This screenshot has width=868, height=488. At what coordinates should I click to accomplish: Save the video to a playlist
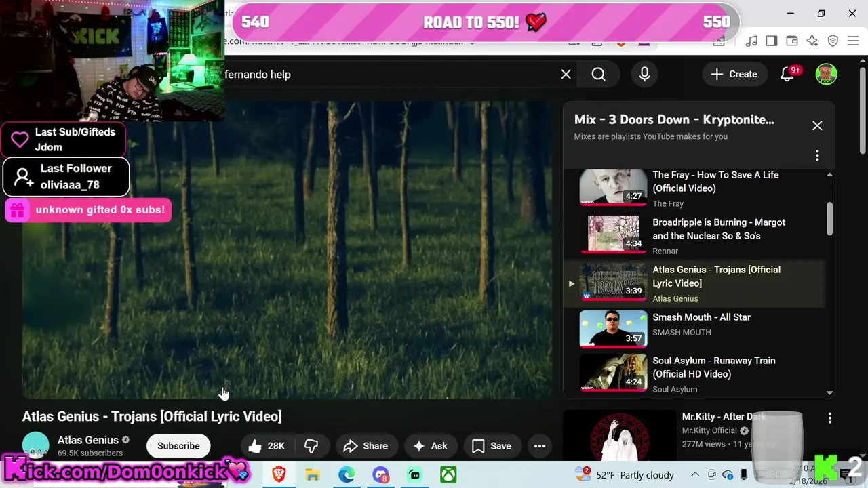click(x=492, y=446)
